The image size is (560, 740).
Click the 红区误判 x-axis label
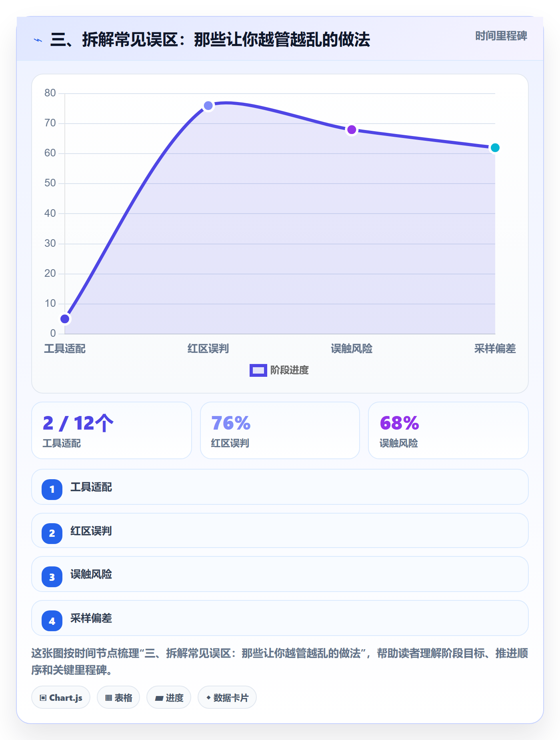[208, 349]
